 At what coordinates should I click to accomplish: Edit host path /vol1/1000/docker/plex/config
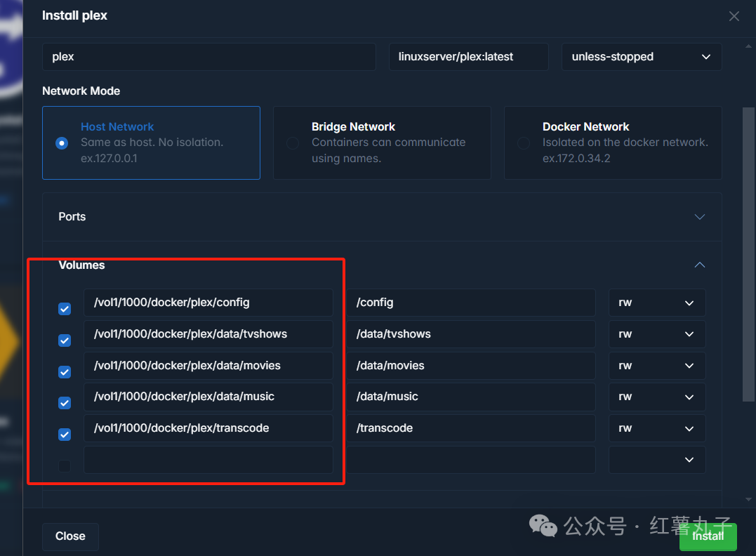[x=208, y=303]
